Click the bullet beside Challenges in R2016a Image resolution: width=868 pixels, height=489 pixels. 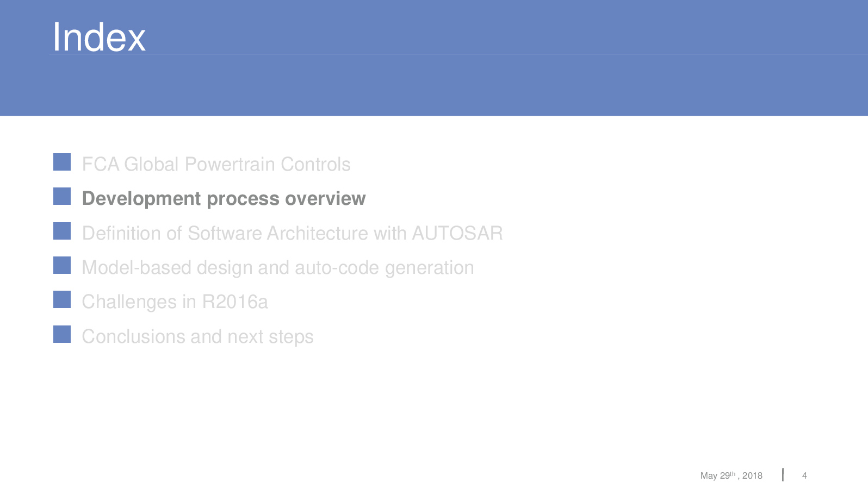[62, 299]
